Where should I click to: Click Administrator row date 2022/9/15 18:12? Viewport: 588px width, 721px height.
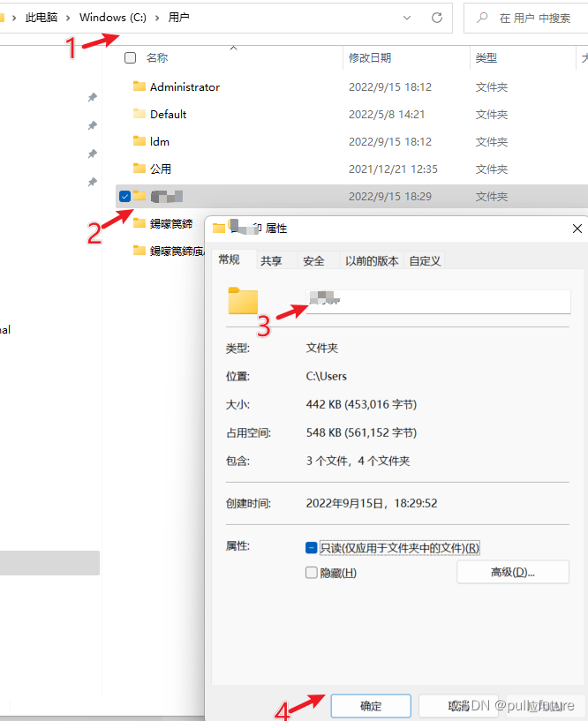tap(390, 86)
